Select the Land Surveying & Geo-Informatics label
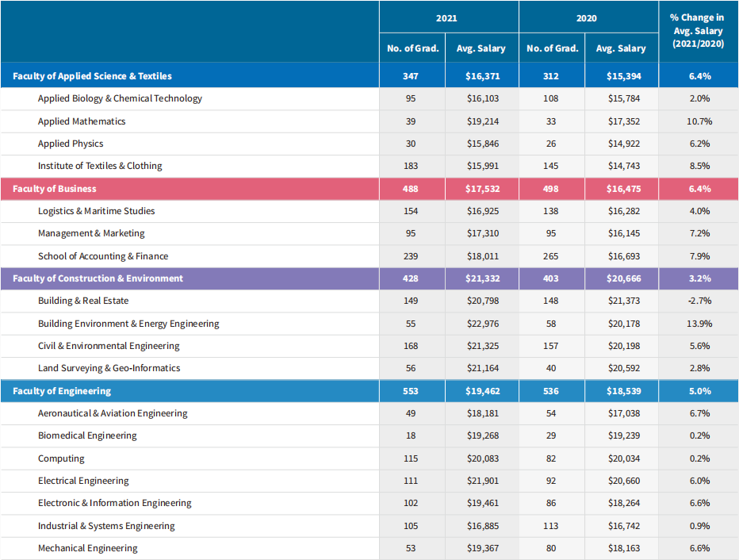 click(x=109, y=368)
